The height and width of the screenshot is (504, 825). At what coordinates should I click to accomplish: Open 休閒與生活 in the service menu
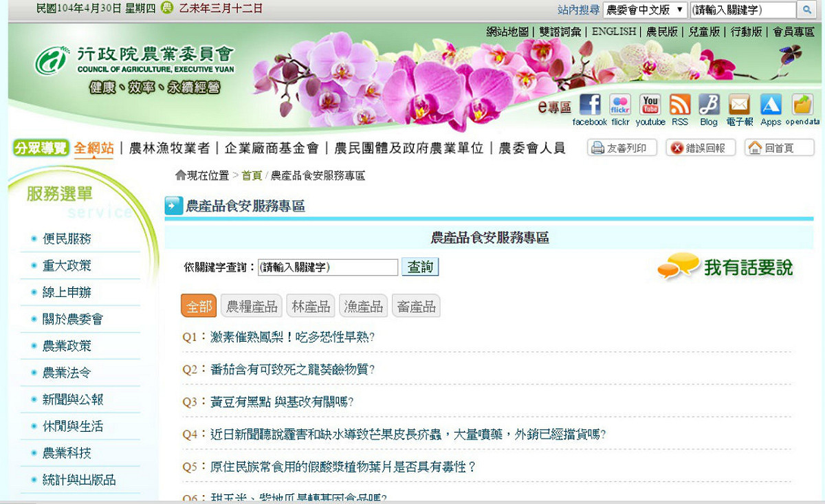pos(73,426)
